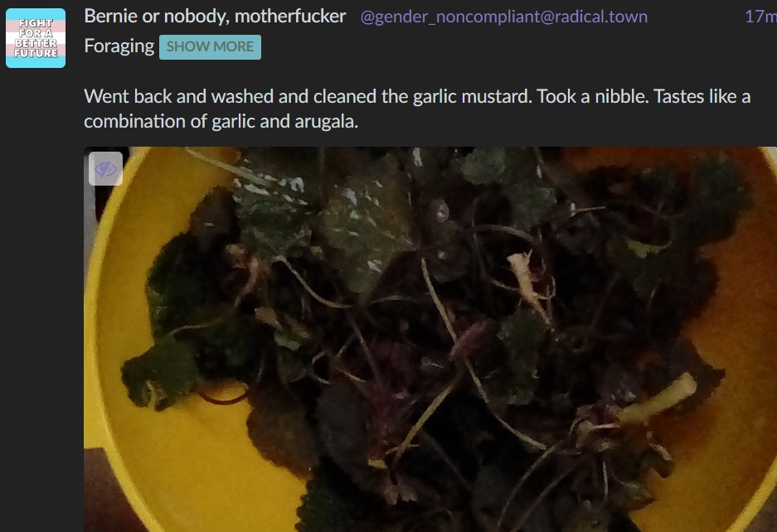Click the @gender_noncompliant@radical.town handle
777x532 pixels.
[x=503, y=17]
